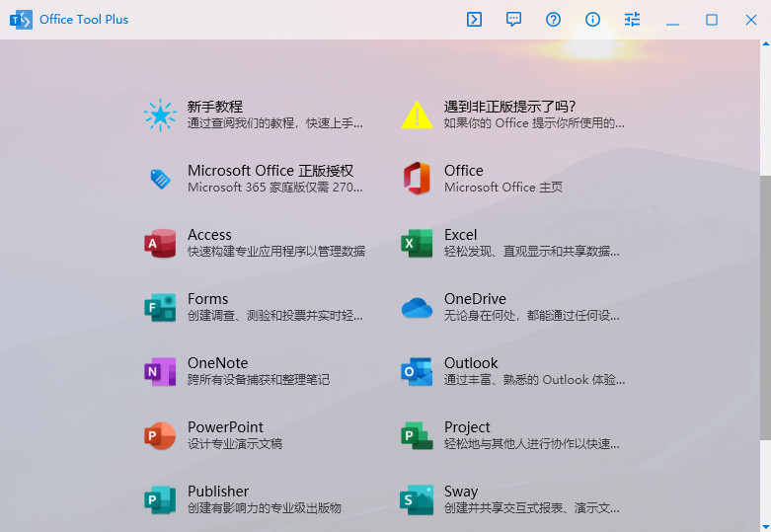This screenshot has height=532, width=771.
Task: Click the vertical scrollbar thumb
Action: point(766,307)
